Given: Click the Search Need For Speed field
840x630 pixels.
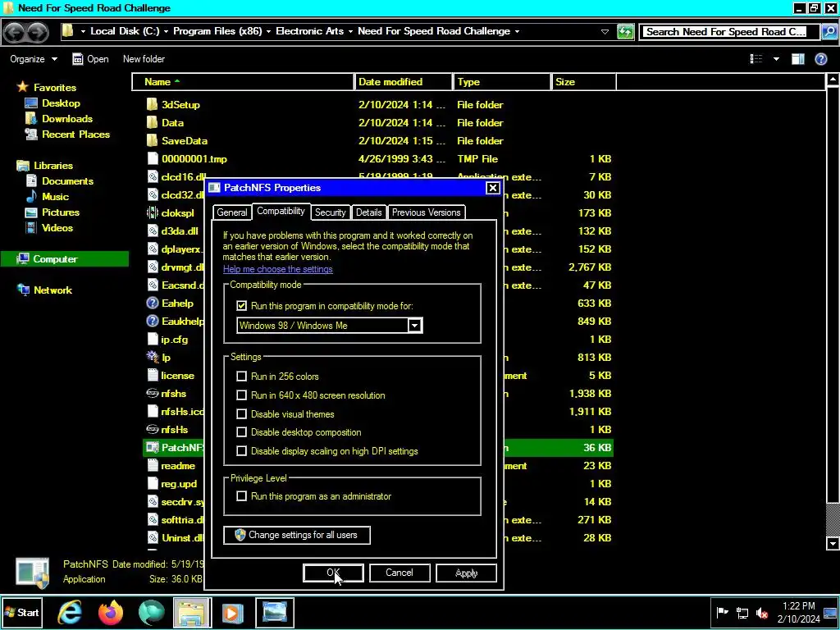Looking at the screenshot, I should 729,32.
